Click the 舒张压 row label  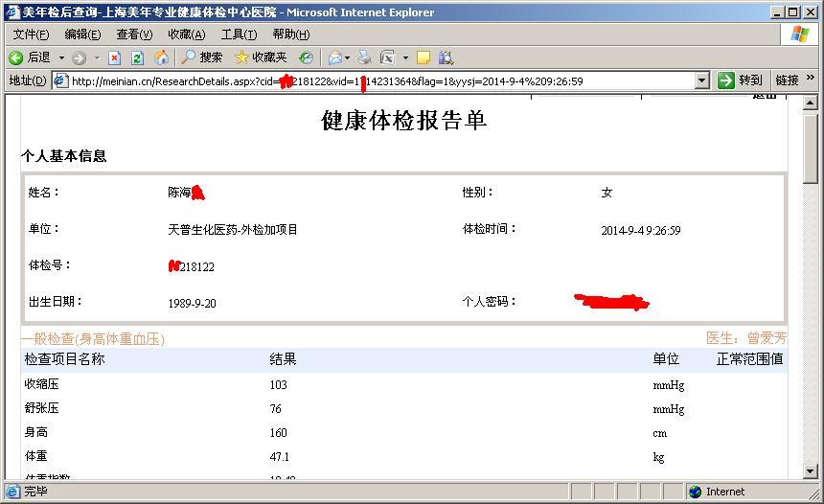point(41,408)
